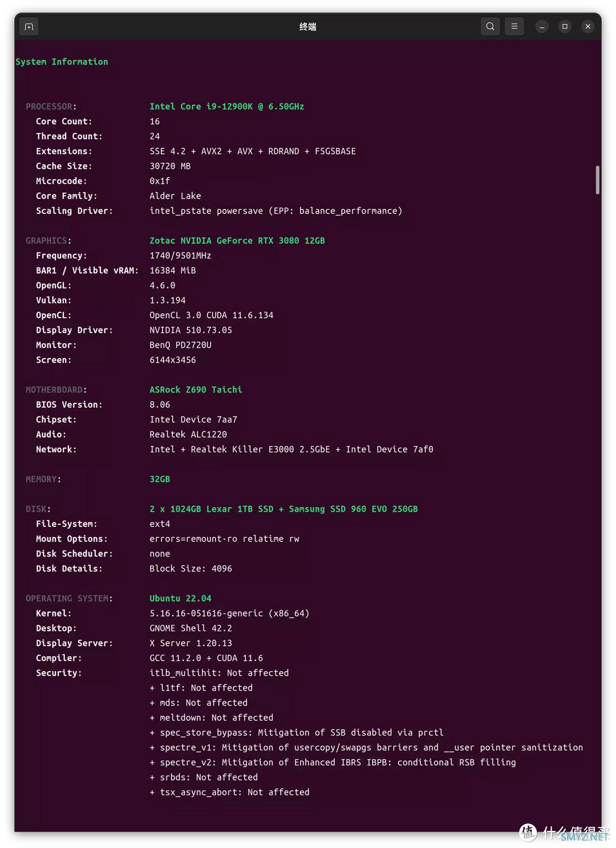Open the terminal search tool
616x848 pixels.
click(490, 26)
